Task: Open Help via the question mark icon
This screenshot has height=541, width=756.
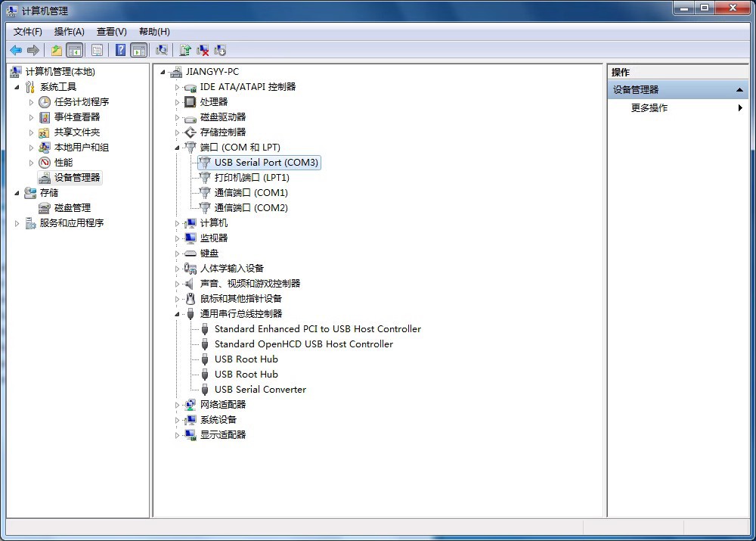Action: pos(120,50)
